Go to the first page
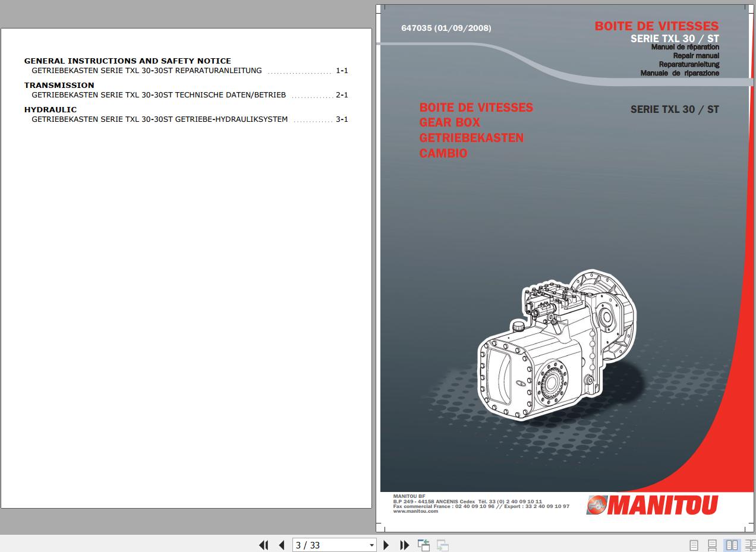 pos(264,545)
